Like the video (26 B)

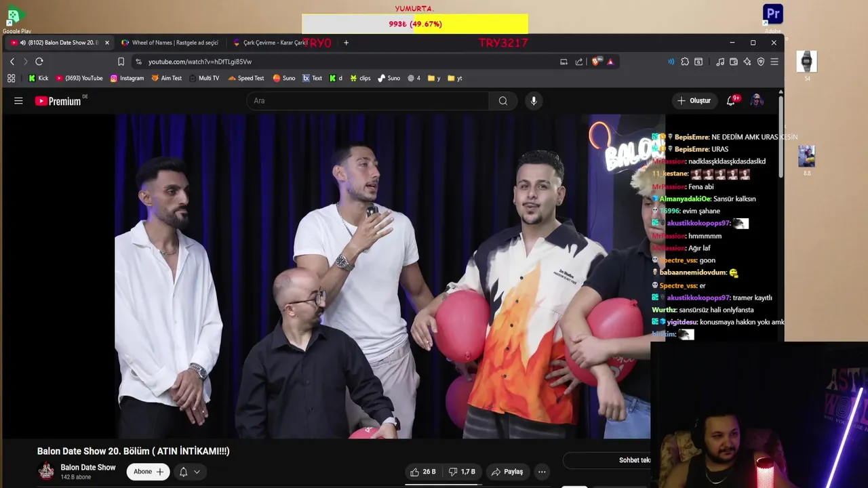pyautogui.click(x=422, y=472)
